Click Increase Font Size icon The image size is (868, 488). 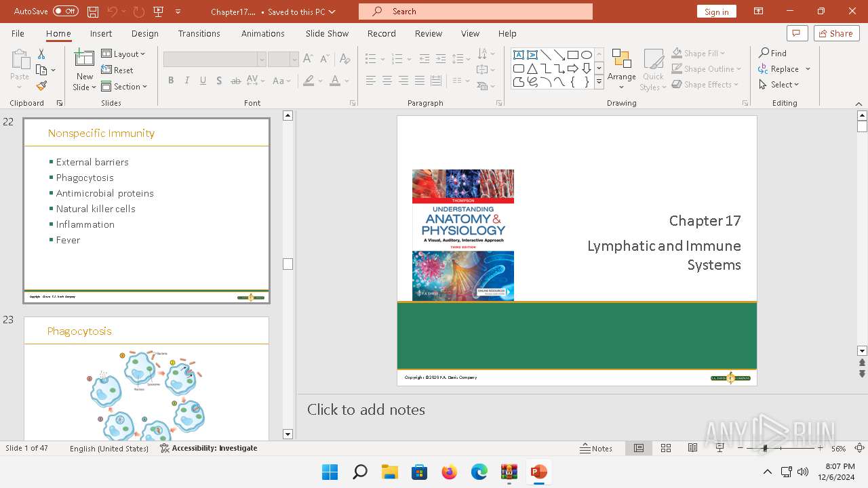pyautogui.click(x=308, y=59)
